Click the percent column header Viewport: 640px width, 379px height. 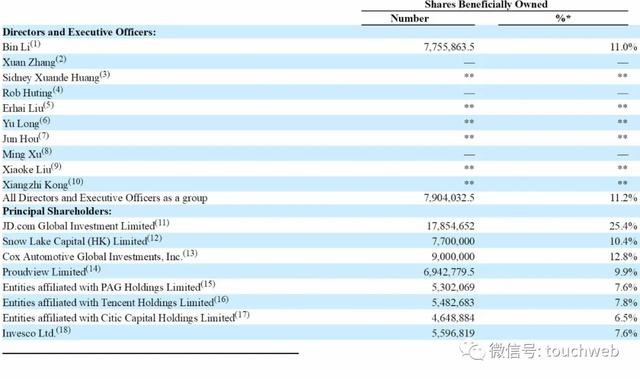(563, 18)
